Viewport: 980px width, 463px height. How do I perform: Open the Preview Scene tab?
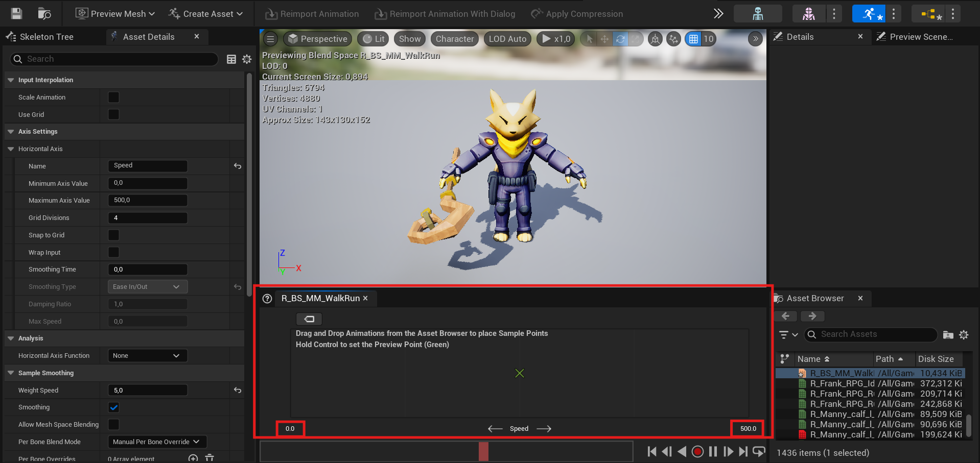coord(915,37)
